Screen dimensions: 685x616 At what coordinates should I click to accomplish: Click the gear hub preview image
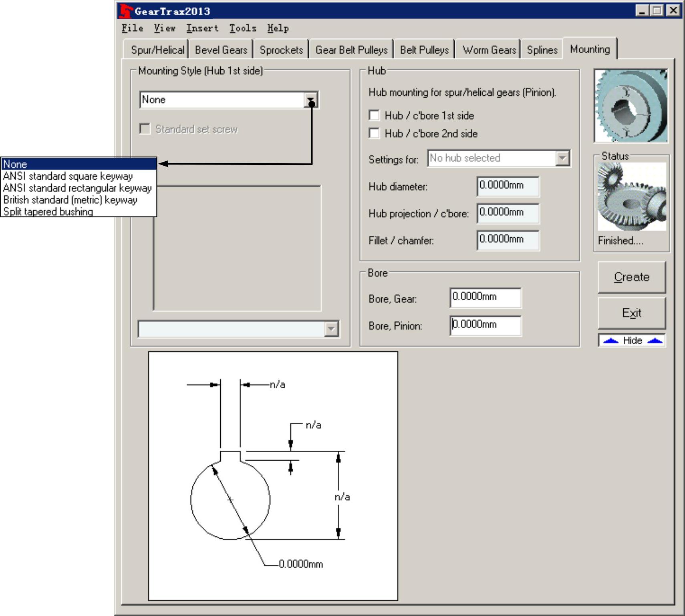click(631, 106)
